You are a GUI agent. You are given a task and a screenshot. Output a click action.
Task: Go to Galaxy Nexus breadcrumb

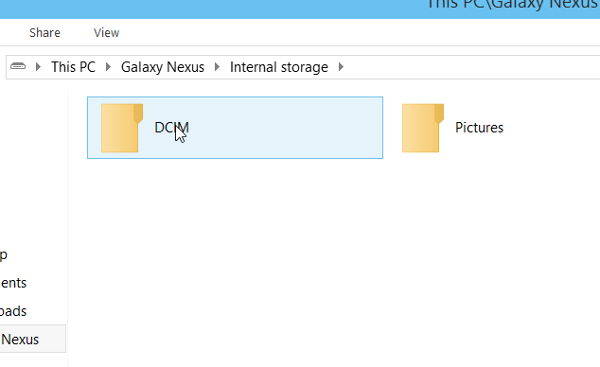pos(163,67)
